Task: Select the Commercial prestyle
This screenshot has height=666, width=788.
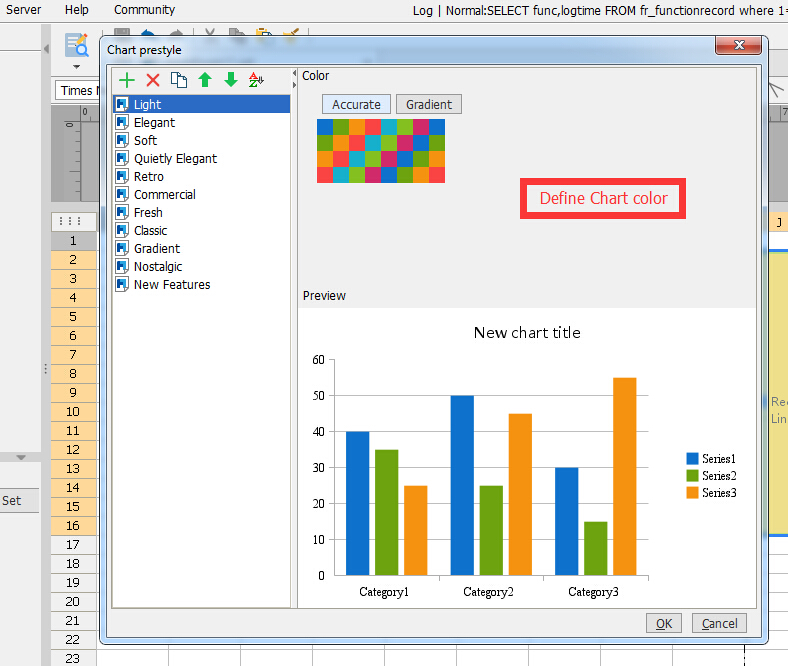Action: click(x=202, y=195)
